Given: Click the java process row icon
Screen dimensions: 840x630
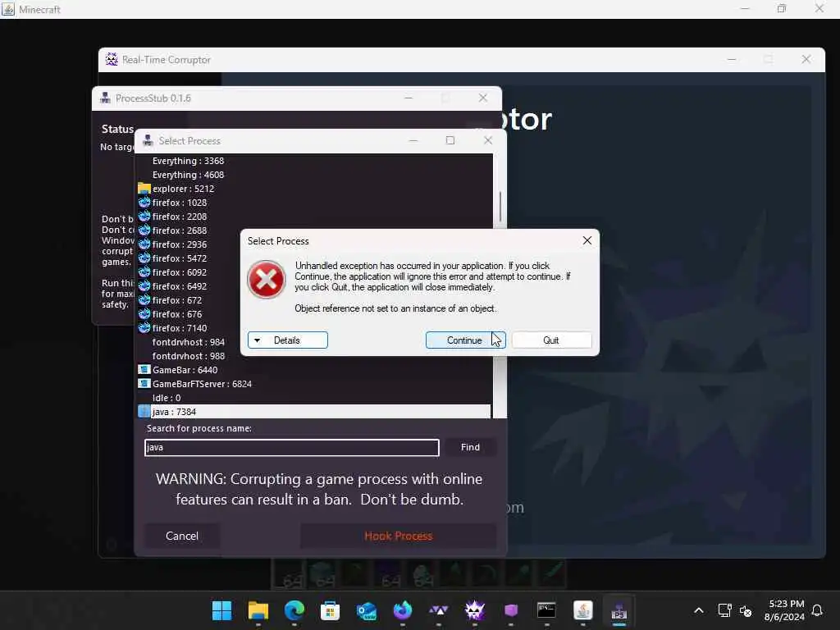Looking at the screenshot, I should tap(144, 412).
